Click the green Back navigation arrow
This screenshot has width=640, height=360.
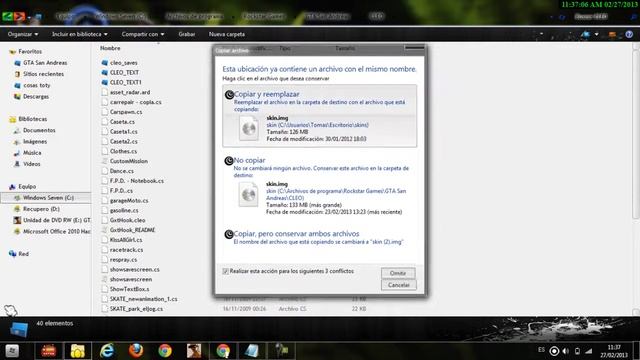[x=7, y=16]
